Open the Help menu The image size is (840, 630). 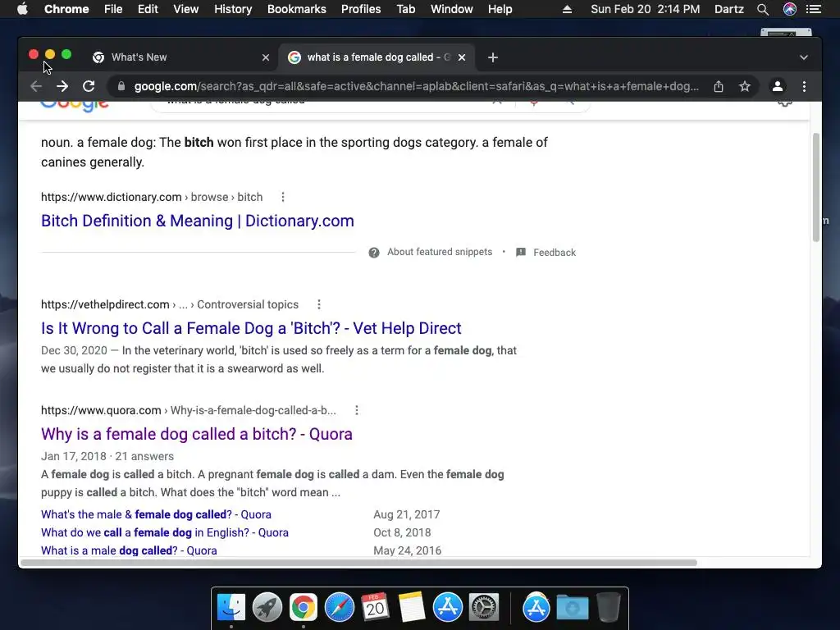[x=500, y=9]
